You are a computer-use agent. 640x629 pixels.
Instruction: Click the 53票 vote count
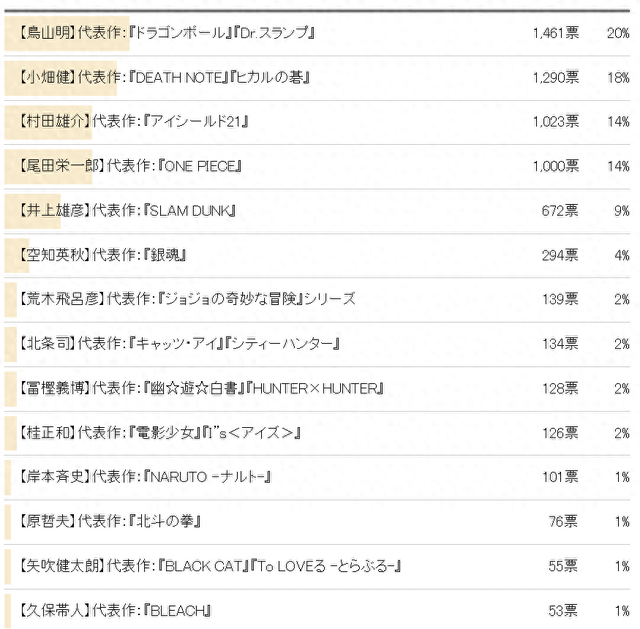pos(563,610)
